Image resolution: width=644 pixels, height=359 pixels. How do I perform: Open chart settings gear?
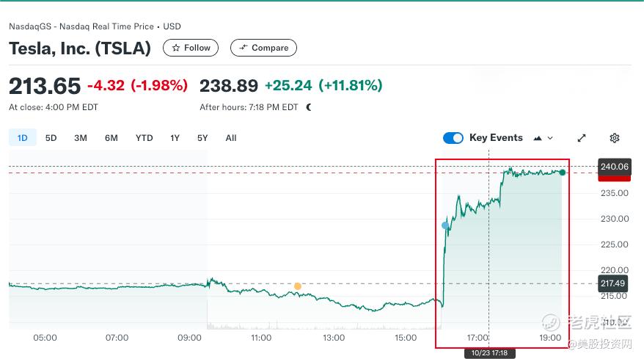(x=615, y=138)
